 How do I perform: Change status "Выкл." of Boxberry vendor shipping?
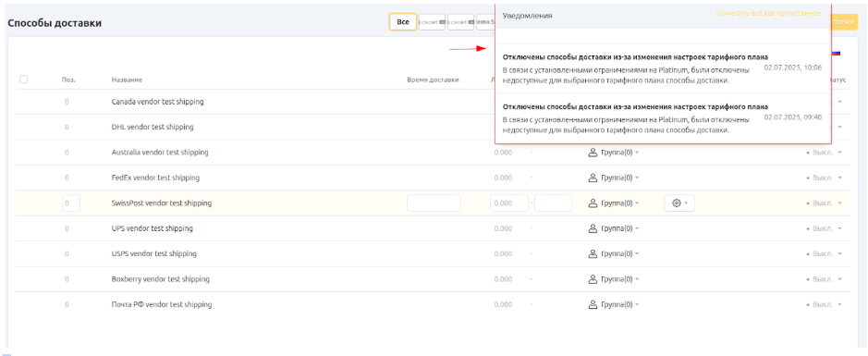(825, 279)
